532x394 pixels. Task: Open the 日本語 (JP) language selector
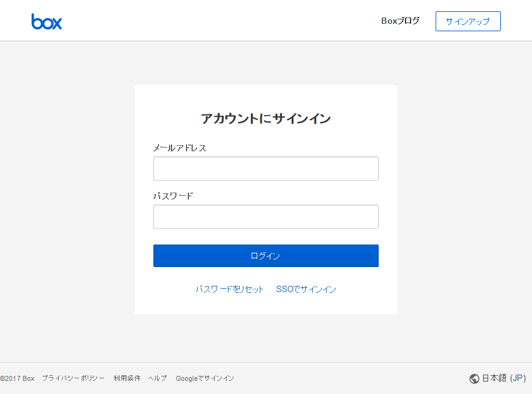[x=498, y=378]
